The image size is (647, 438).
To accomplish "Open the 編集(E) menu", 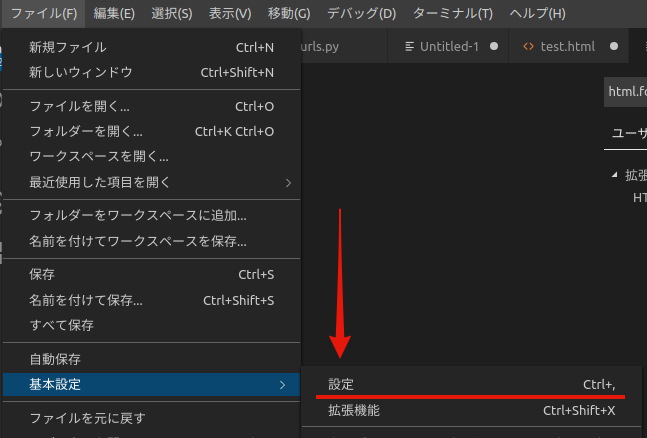I will click(x=114, y=14).
